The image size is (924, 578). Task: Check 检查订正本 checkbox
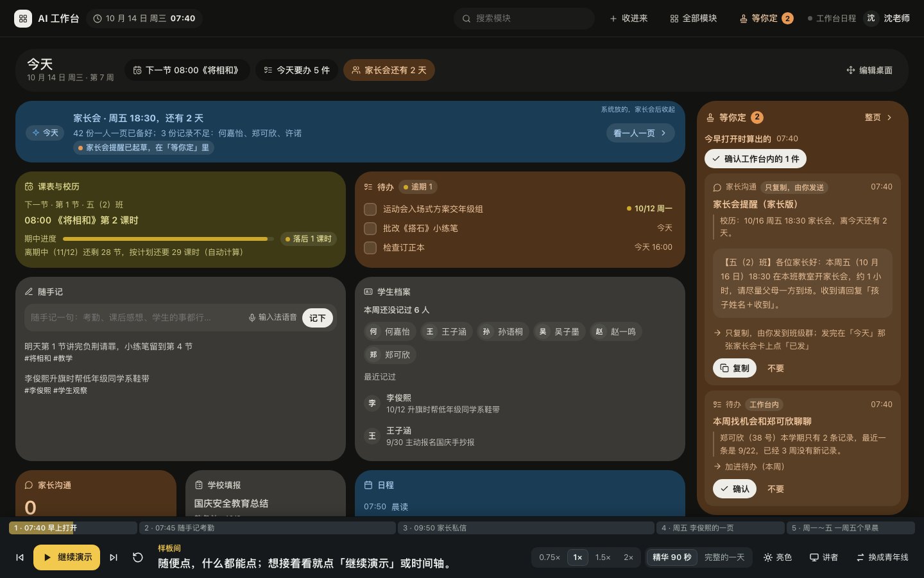[x=370, y=248]
